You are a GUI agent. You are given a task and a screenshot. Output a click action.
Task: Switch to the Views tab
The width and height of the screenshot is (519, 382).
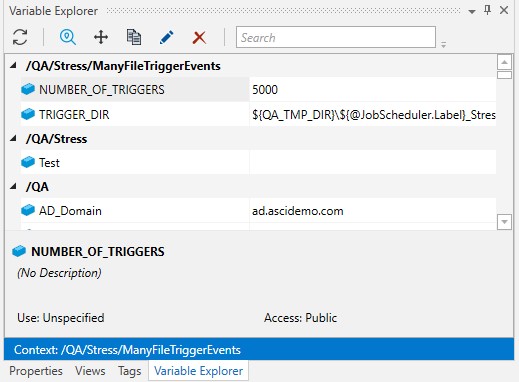point(90,371)
